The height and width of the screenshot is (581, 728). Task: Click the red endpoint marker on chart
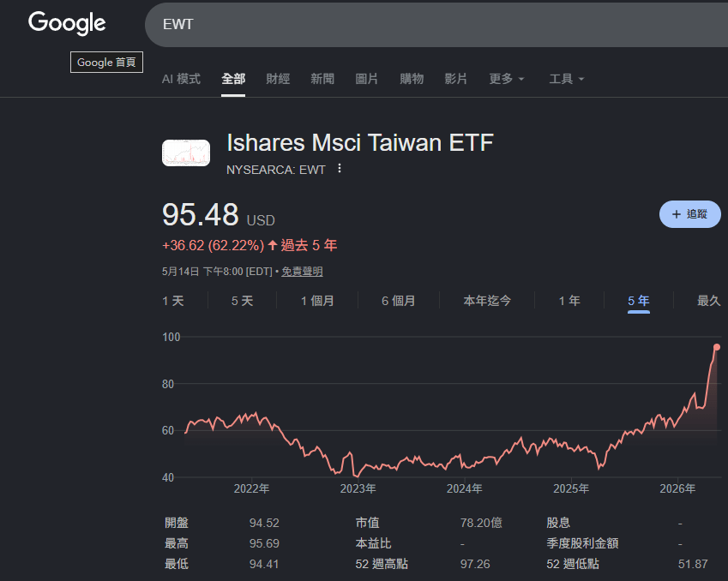click(716, 347)
